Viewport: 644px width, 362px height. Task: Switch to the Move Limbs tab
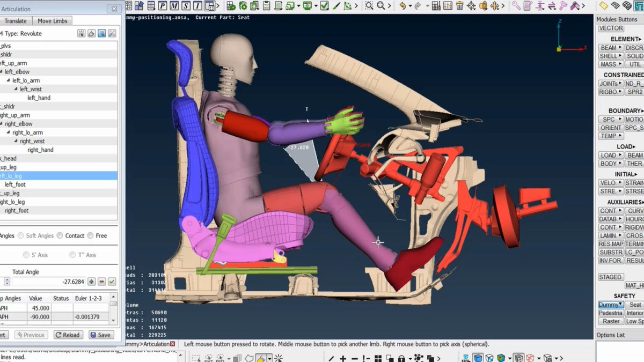(x=53, y=21)
